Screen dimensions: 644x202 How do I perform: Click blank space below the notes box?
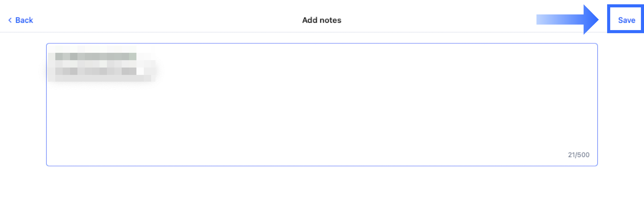point(322,185)
